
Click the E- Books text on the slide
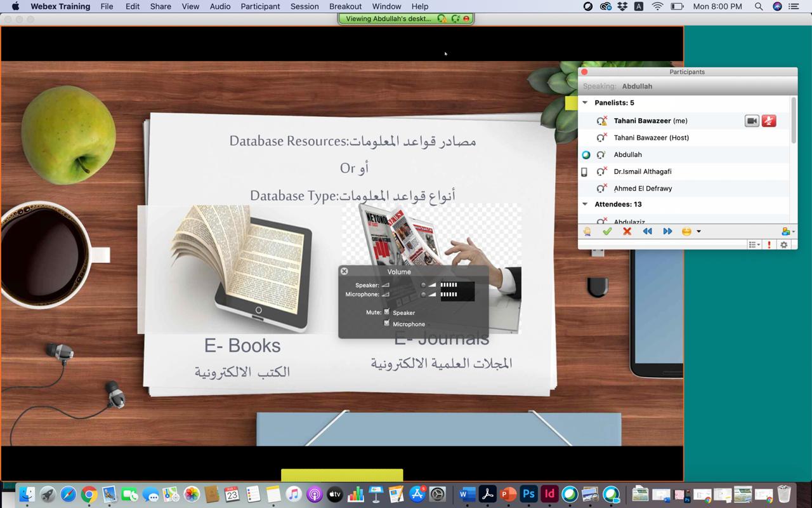point(242,345)
